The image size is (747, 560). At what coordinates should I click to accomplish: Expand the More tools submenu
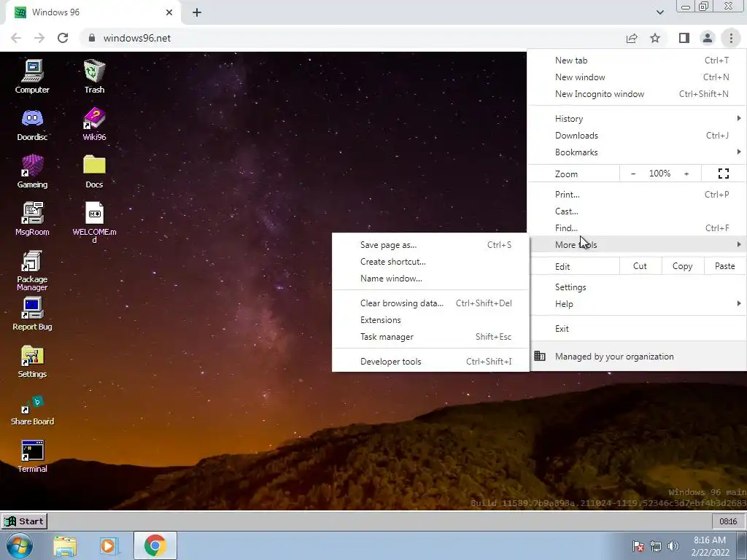[x=636, y=245]
